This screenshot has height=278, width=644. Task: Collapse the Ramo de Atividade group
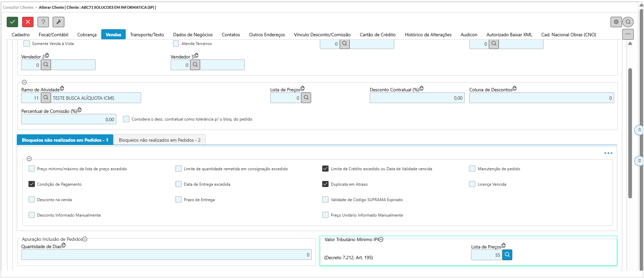(x=24, y=82)
